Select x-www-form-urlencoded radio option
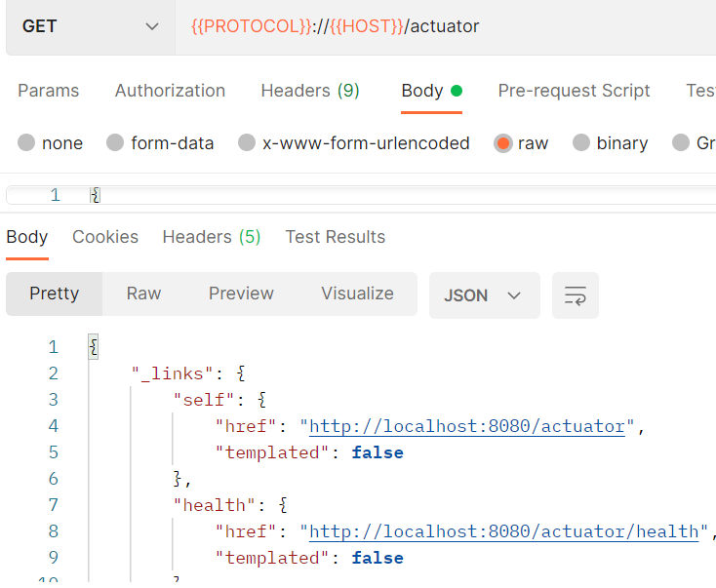 (354, 143)
